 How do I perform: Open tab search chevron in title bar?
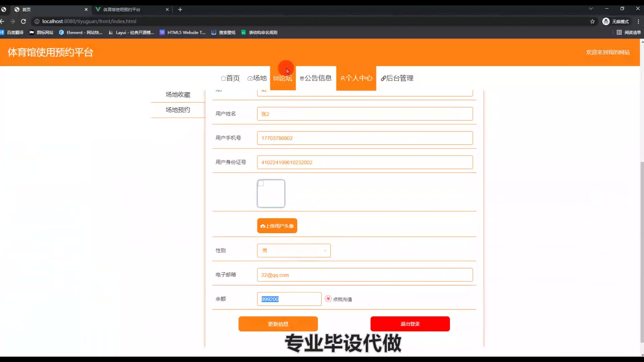[591, 9]
